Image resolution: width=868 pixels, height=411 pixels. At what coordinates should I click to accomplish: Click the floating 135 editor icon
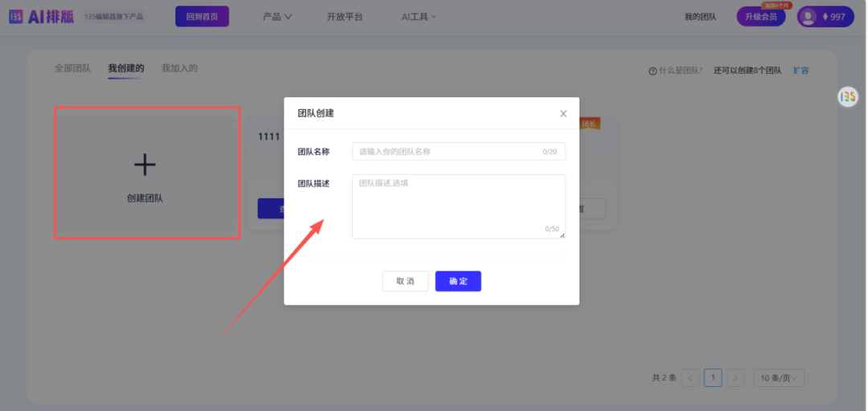tap(848, 97)
